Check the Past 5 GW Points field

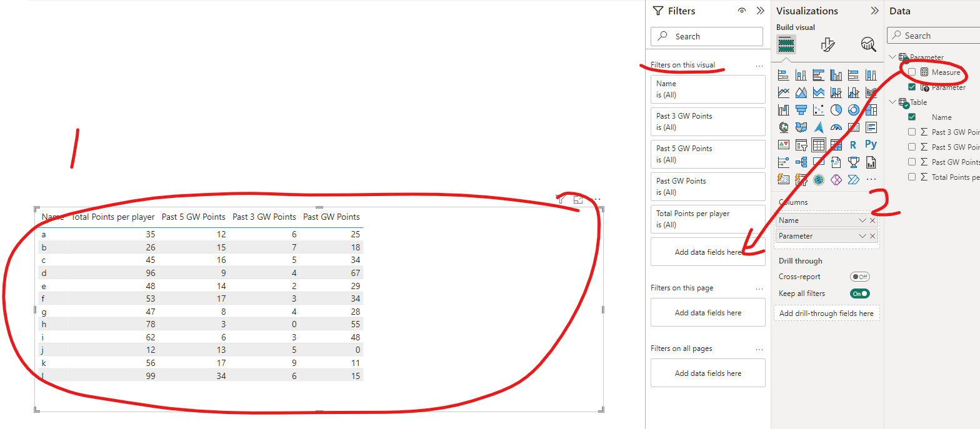(x=912, y=147)
